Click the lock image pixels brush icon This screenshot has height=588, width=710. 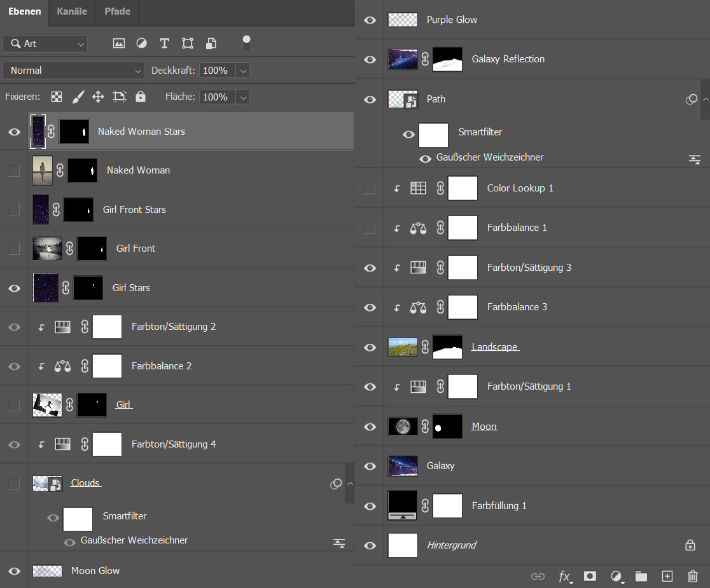[x=78, y=97]
